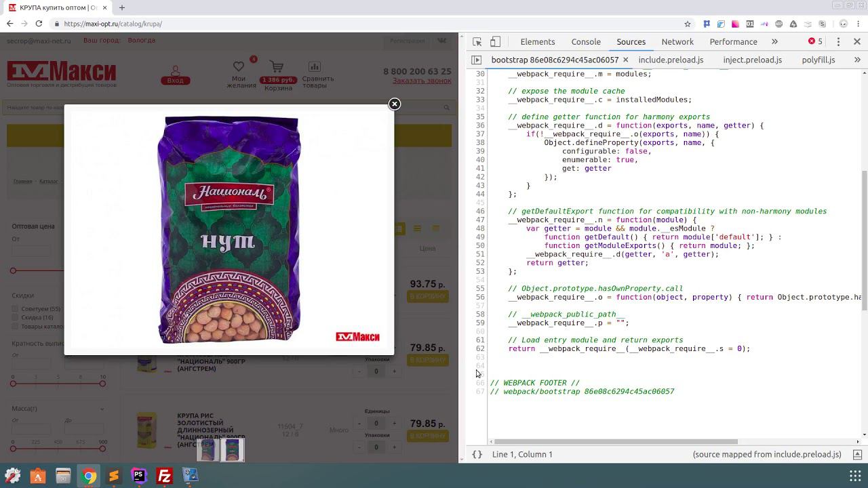Toggle the Скидка (16) checkbox

click(x=15, y=317)
